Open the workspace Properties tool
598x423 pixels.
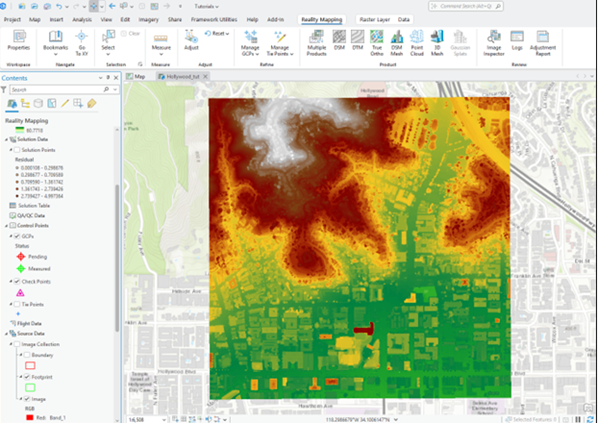coord(19,40)
